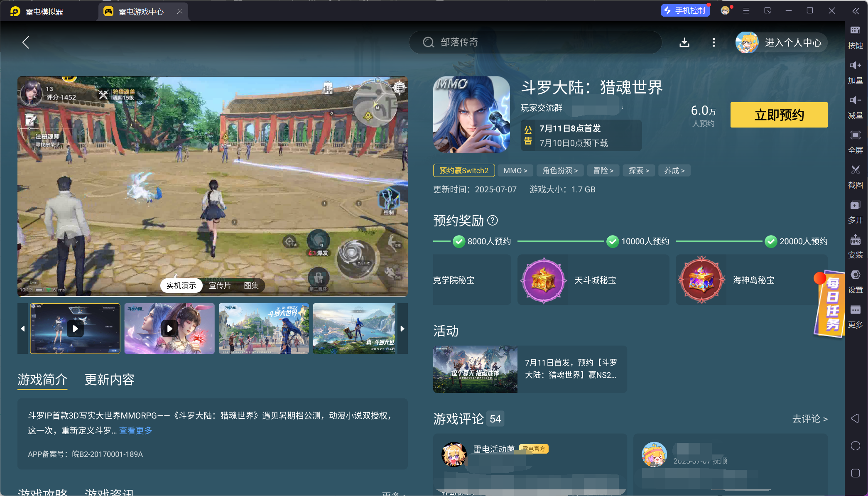Tap the Android recents square button
Image resolution: width=868 pixels, height=496 pixels.
[855, 473]
